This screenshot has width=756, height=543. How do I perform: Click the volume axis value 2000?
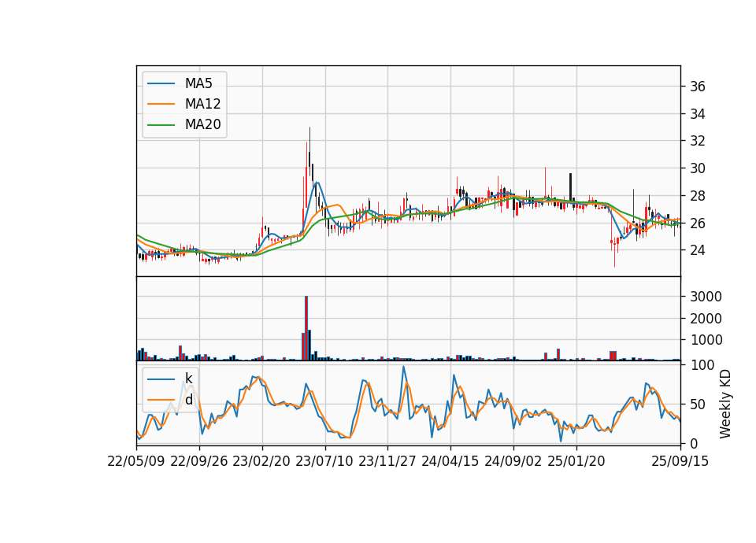tap(706, 319)
